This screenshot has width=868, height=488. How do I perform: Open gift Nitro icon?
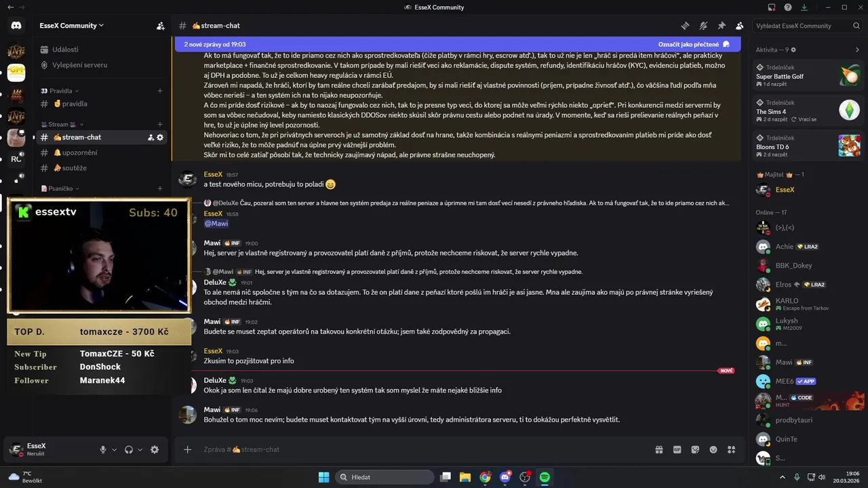[x=658, y=449]
